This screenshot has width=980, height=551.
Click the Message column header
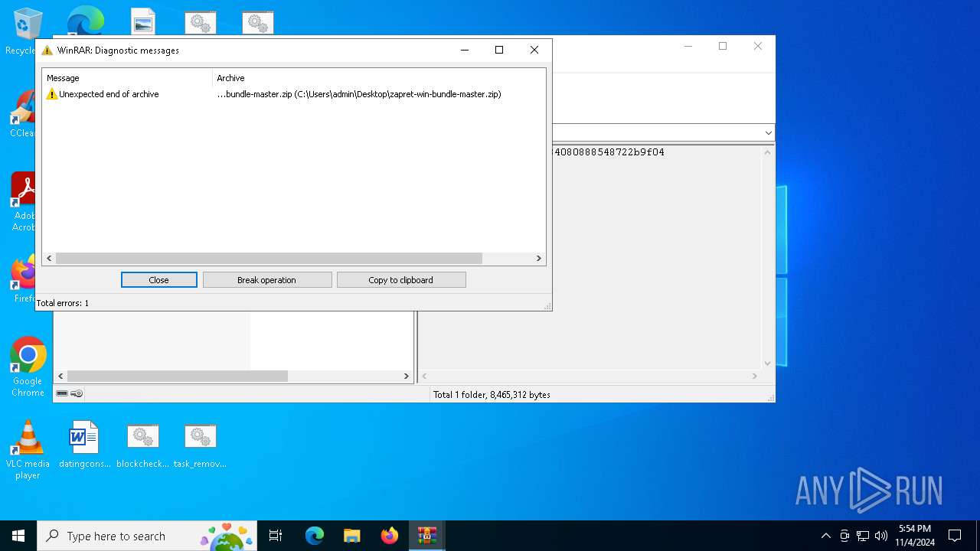pyautogui.click(x=127, y=78)
